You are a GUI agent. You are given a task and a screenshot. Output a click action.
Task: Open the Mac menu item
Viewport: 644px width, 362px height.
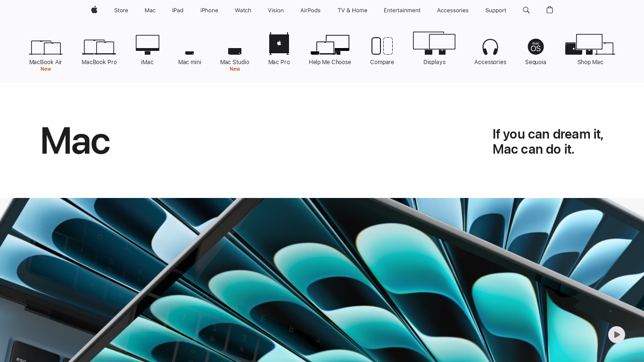click(150, 10)
